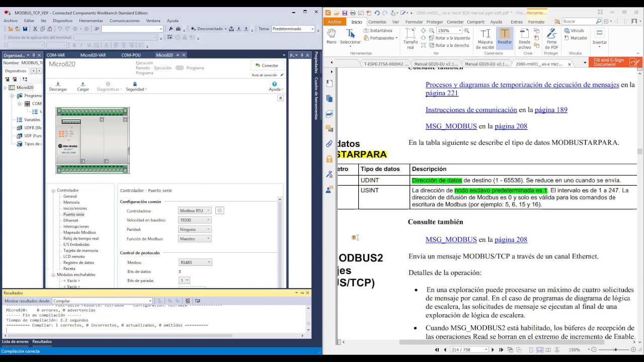Open Función de Modbus Maestro dropdown

[195, 239]
